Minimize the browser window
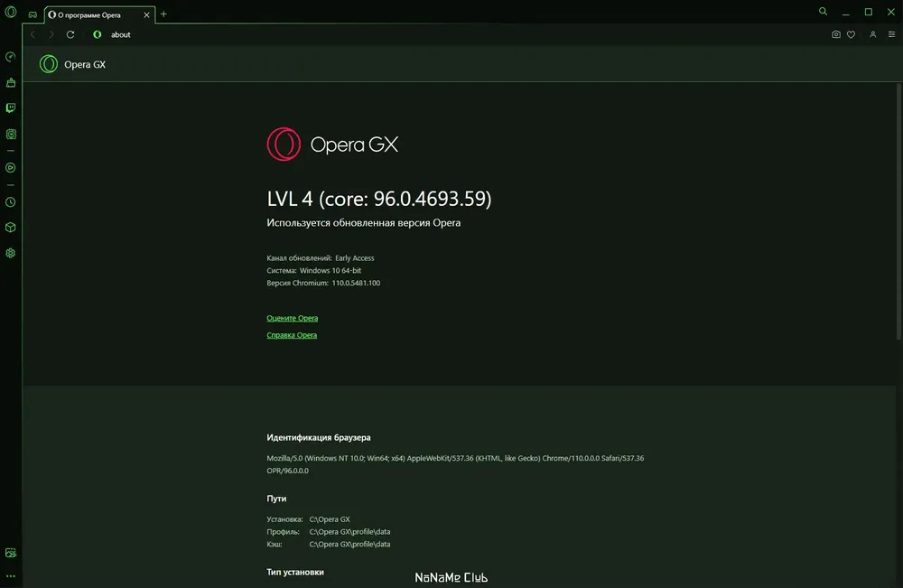This screenshot has height=588, width=903. pyautogui.click(x=845, y=12)
